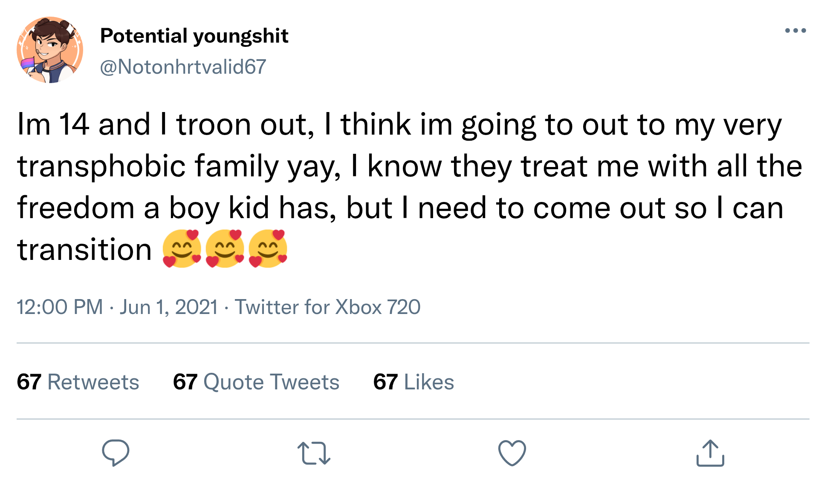Retweet using the arrows icon
This screenshot has height=504, width=827.
coord(314,453)
